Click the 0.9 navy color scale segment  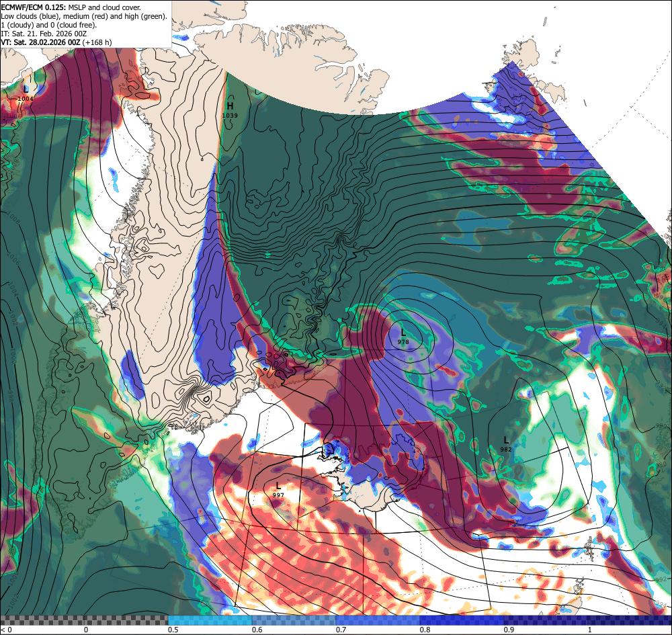(x=546, y=620)
